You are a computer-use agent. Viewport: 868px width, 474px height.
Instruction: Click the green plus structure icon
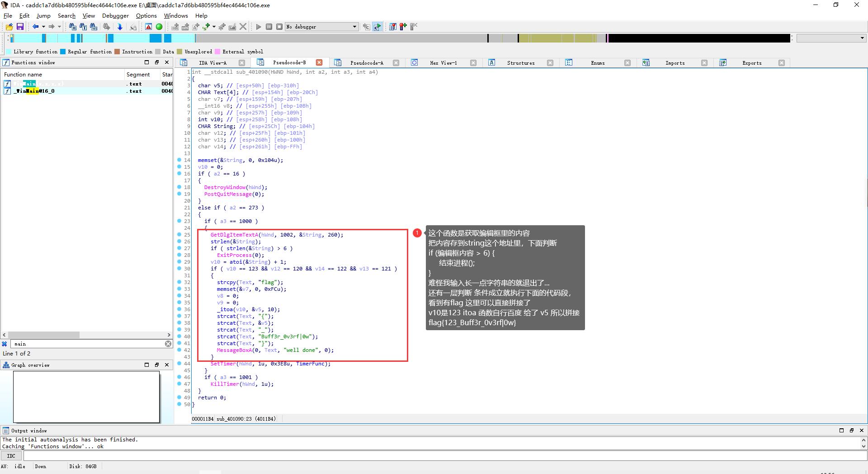tap(206, 27)
